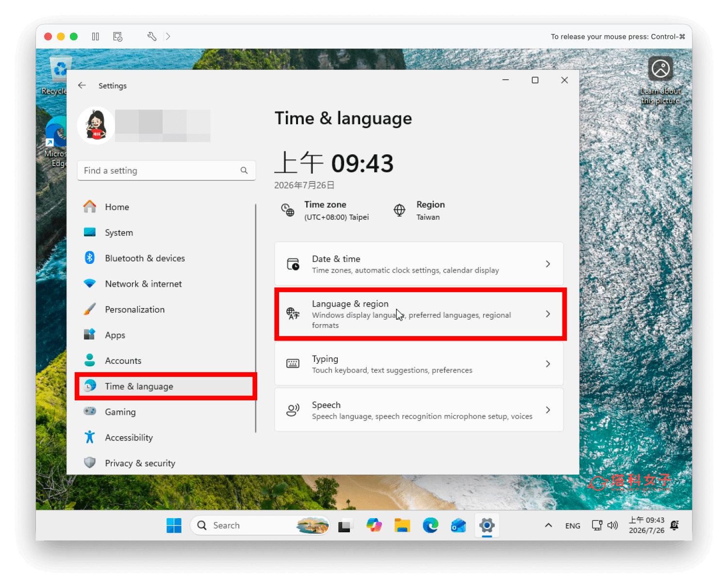Click the Windows Start button

[x=174, y=525]
